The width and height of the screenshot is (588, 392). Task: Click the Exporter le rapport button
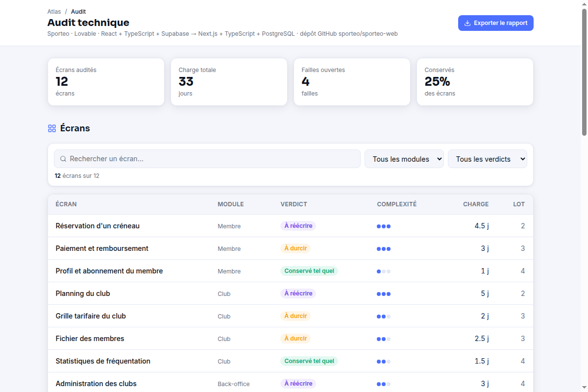[x=496, y=23]
